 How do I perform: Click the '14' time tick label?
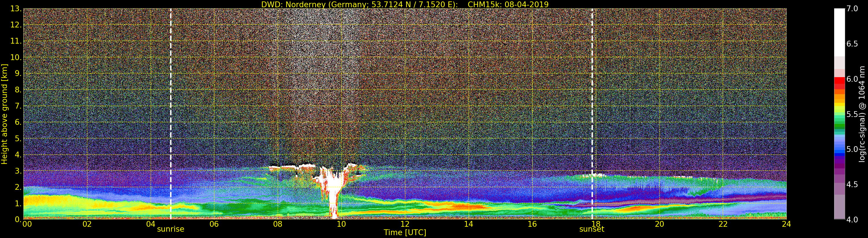[468, 224]
